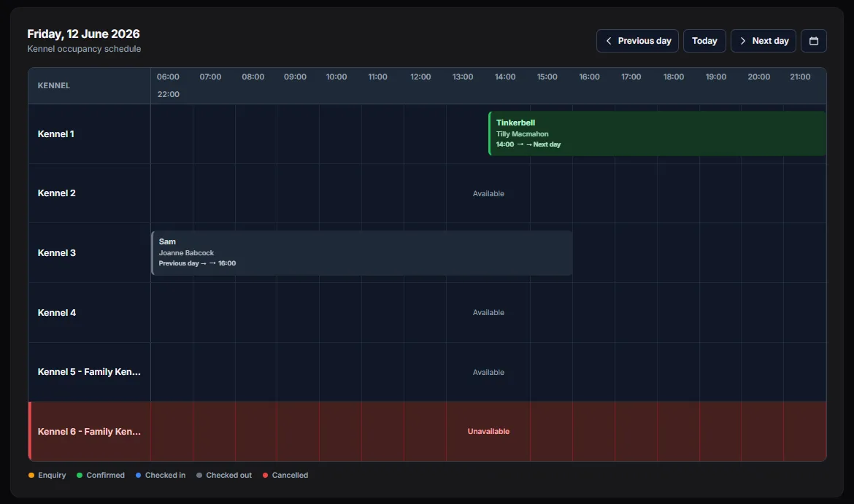Select Kennel 5 - Family Kennel label
Image resolution: width=854 pixels, height=504 pixels.
[89, 372]
